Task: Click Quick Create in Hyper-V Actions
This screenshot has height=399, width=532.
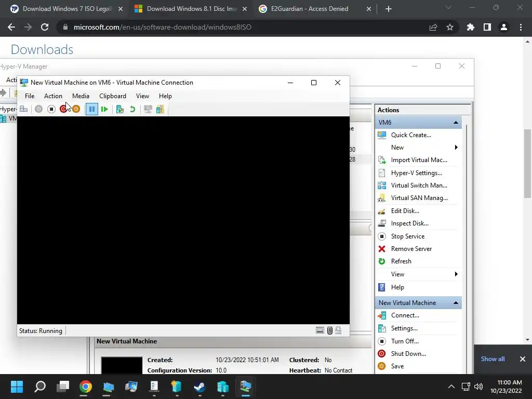Action: tap(411, 135)
